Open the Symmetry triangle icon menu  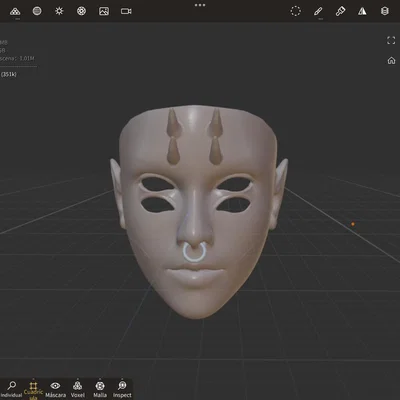pos(362,11)
